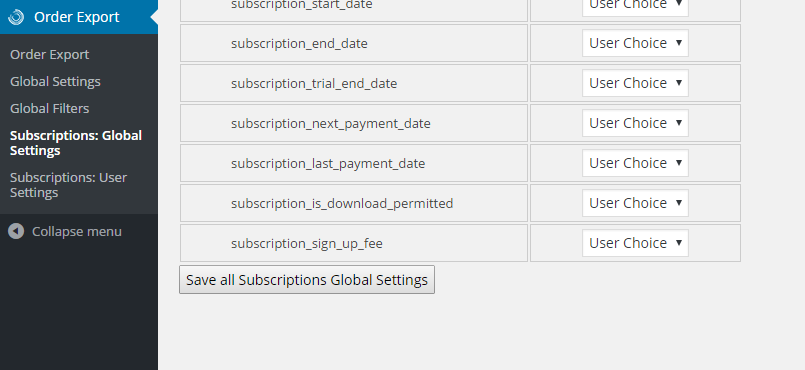
Task: Open the subscription_end_date User Choice dropdown
Action: 635,43
